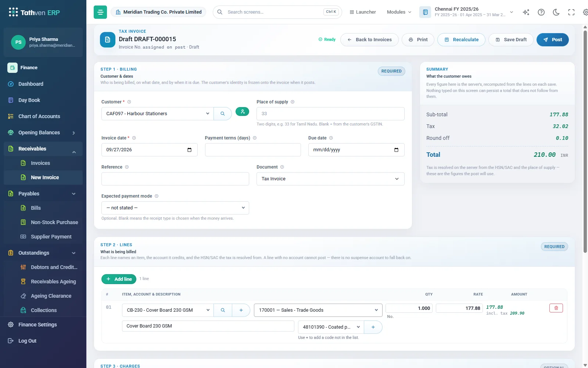Search item magnifier in line 01

[223, 310]
